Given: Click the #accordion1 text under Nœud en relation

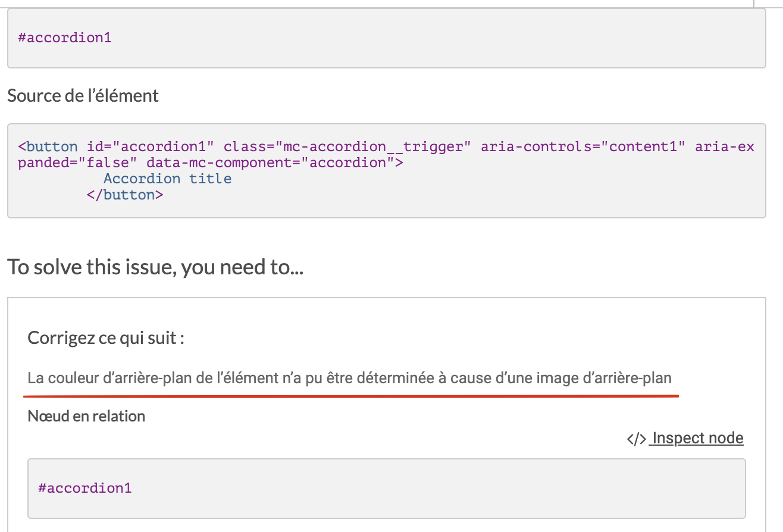Looking at the screenshot, I should tap(85, 488).
